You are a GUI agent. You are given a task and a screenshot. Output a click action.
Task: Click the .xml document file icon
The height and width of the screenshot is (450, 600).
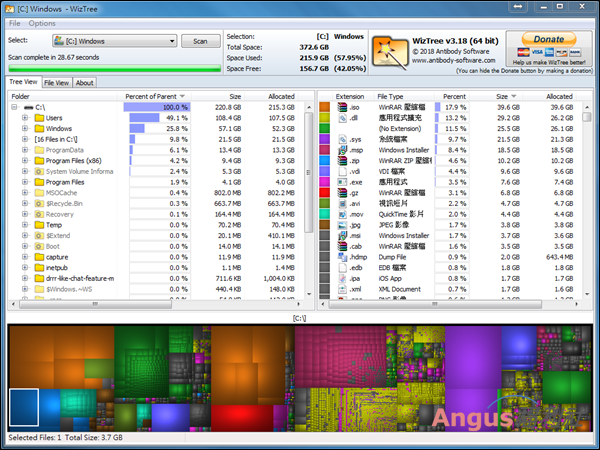tap(342, 289)
